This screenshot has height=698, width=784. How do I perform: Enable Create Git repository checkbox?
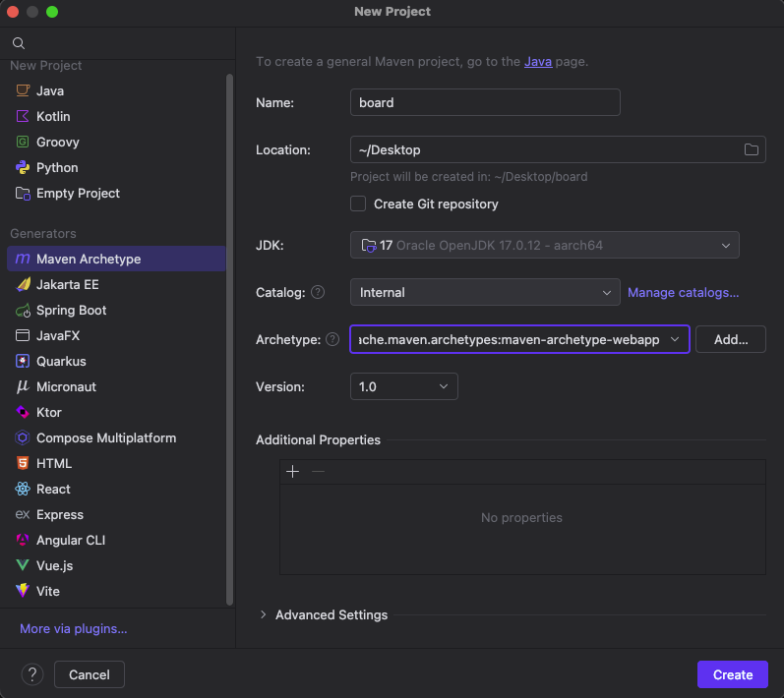[358, 204]
